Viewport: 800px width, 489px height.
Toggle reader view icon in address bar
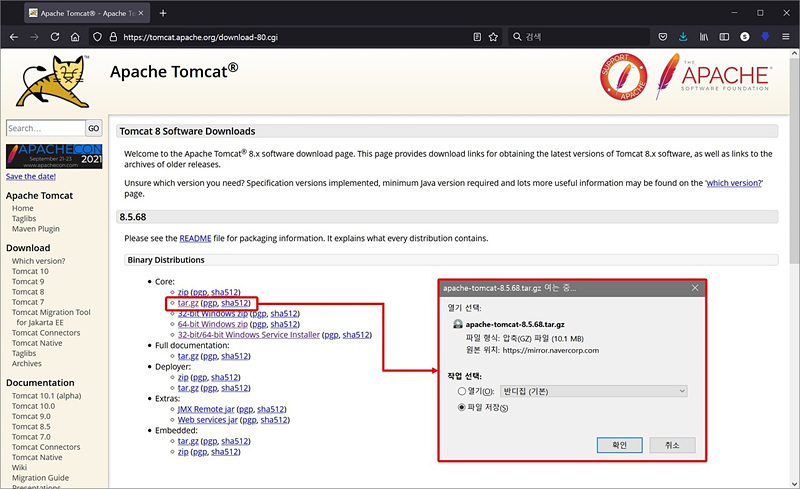[x=477, y=37]
